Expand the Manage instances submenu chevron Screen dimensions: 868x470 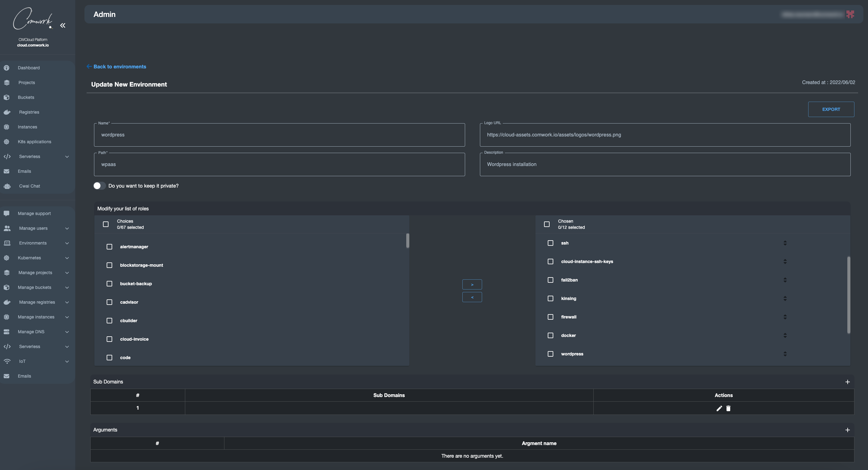tap(67, 318)
